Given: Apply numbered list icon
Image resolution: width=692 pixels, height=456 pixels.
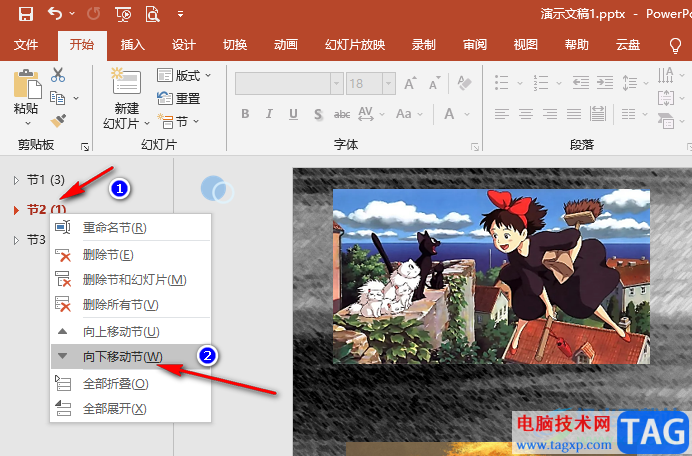Looking at the screenshot, I should (x=541, y=83).
